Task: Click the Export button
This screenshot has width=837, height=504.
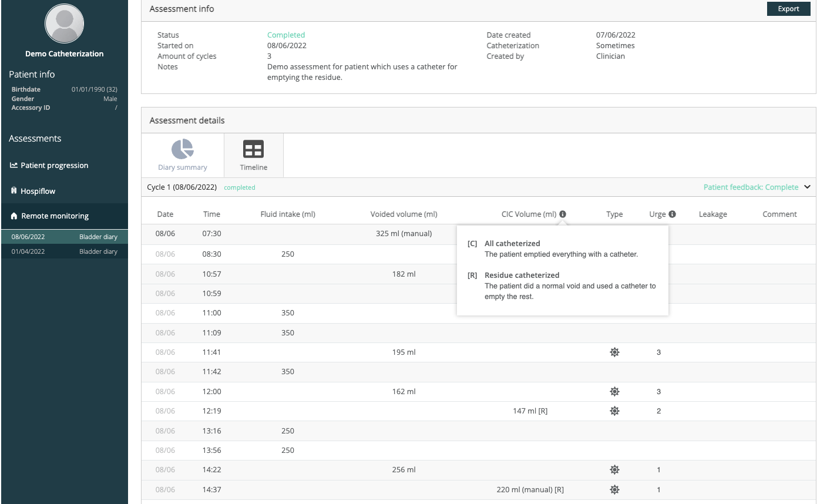Action: pos(788,9)
